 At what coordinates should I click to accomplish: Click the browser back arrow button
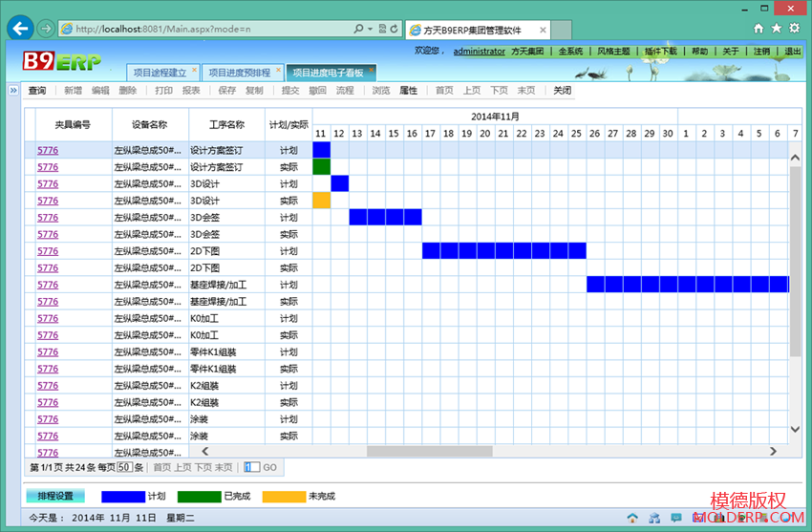20,29
